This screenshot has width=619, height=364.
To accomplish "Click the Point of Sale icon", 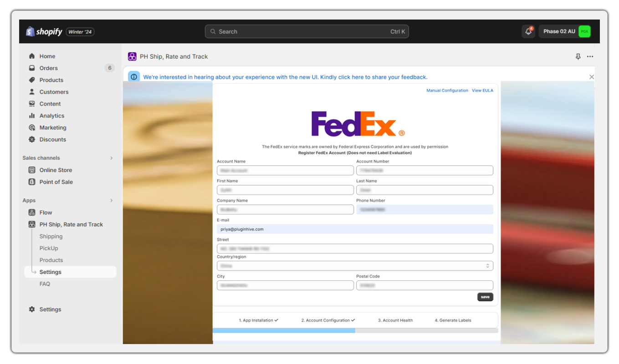I will click(x=32, y=182).
